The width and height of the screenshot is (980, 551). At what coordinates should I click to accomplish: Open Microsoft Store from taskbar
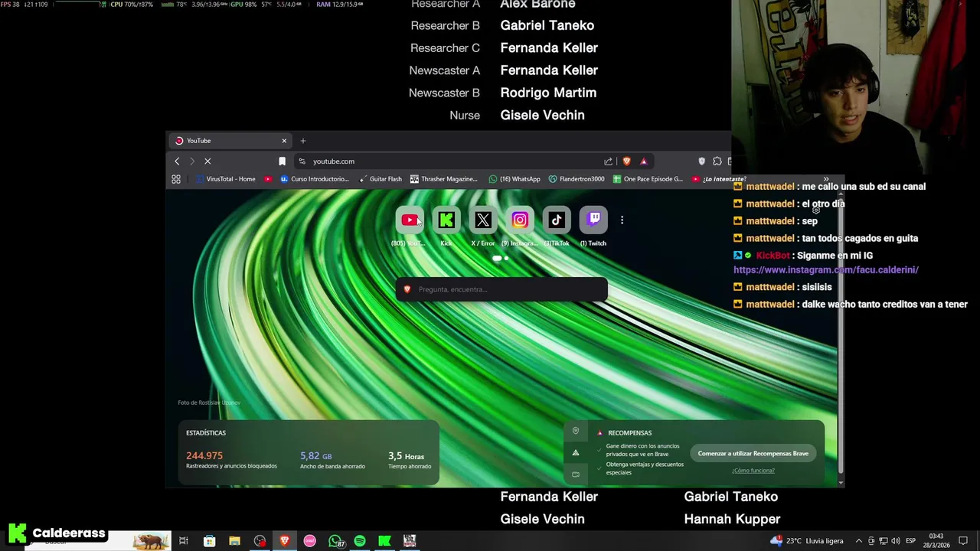(x=209, y=541)
